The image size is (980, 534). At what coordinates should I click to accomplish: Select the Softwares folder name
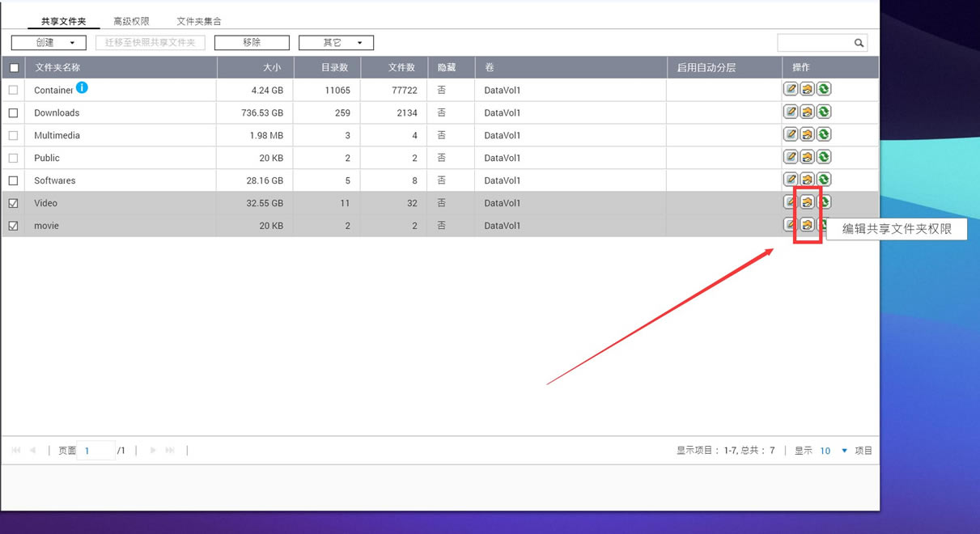point(55,180)
